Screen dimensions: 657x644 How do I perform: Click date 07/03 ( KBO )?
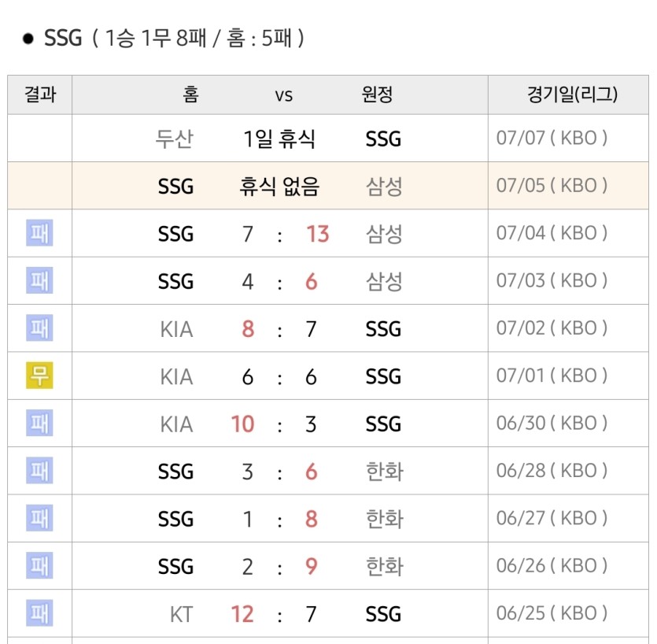[552, 280]
